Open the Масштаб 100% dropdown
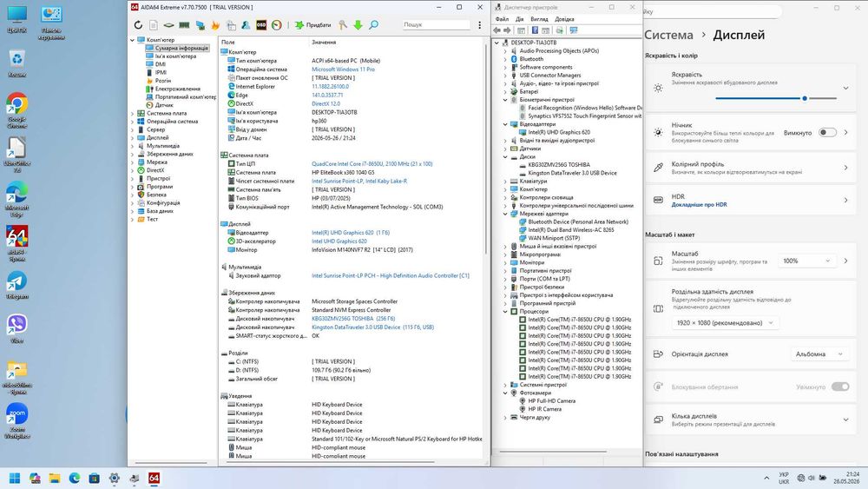Screen dimensions: 868x489 pos(806,261)
